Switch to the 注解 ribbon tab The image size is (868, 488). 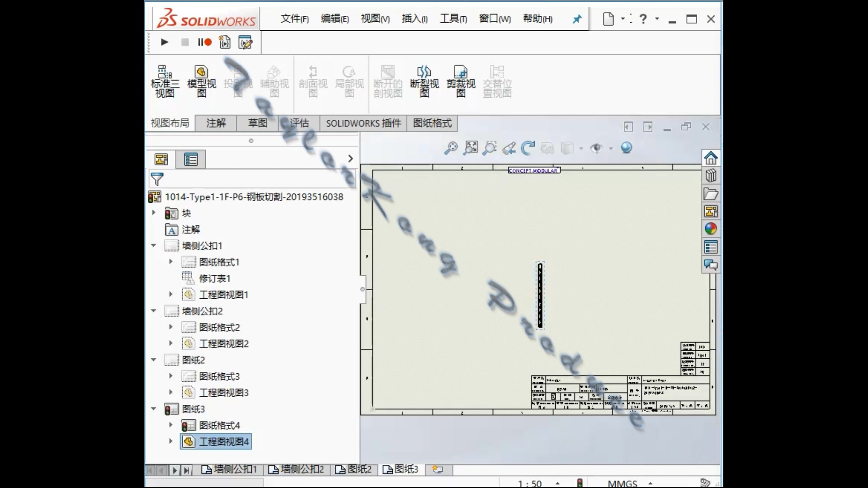pyautogui.click(x=216, y=123)
